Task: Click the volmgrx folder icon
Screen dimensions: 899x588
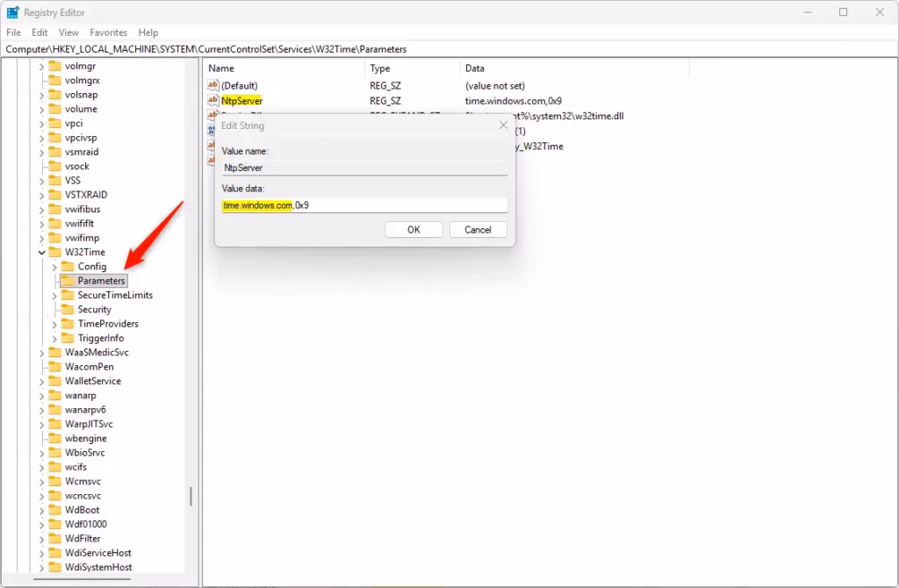Action: point(55,80)
